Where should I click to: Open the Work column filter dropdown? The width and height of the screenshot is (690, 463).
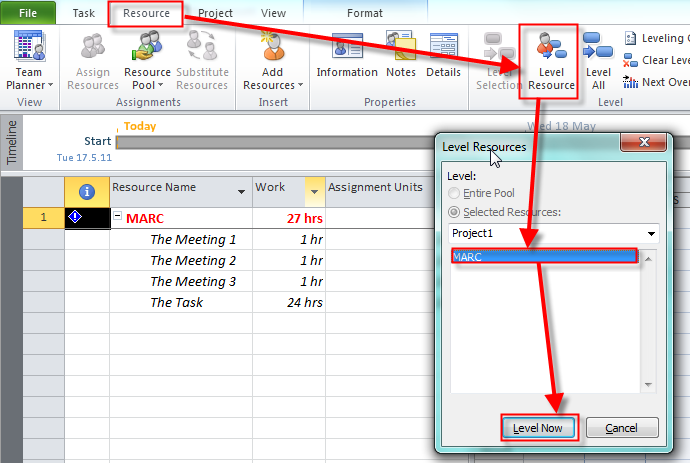point(315,191)
